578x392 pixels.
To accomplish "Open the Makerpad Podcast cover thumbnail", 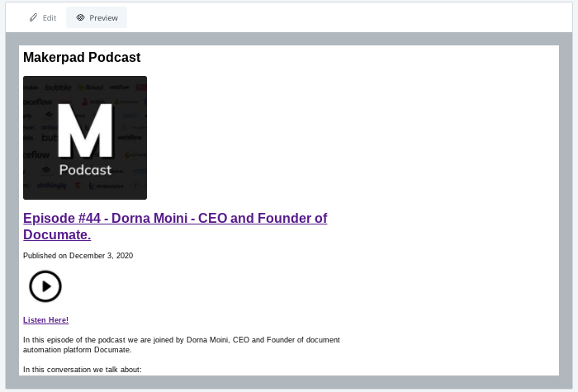I will 85,138.
